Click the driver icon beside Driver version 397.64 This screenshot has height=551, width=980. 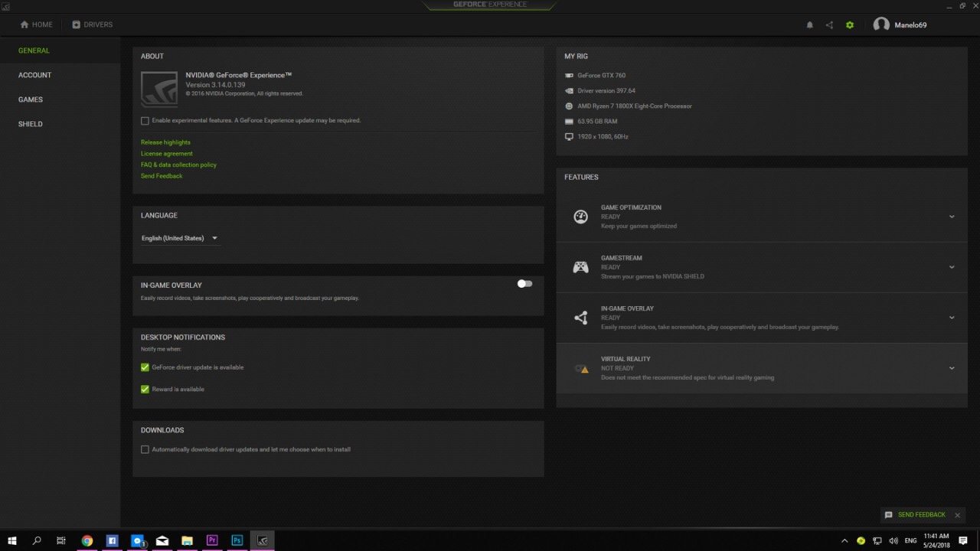[569, 91]
